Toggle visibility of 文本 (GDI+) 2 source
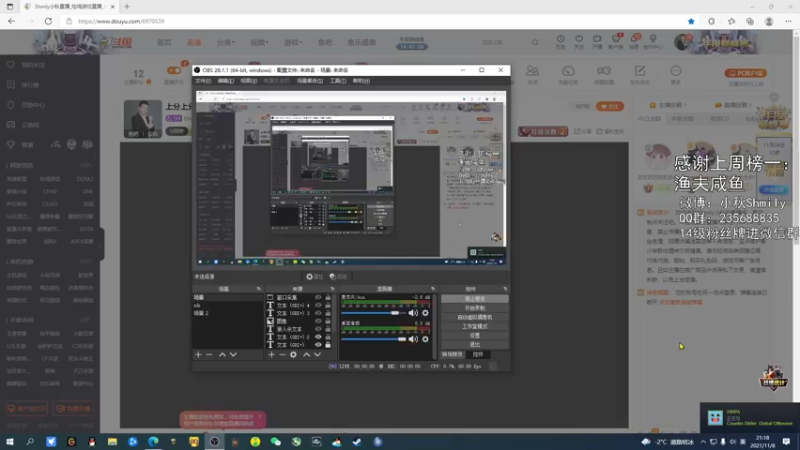This screenshot has height=450, width=800. (x=318, y=337)
